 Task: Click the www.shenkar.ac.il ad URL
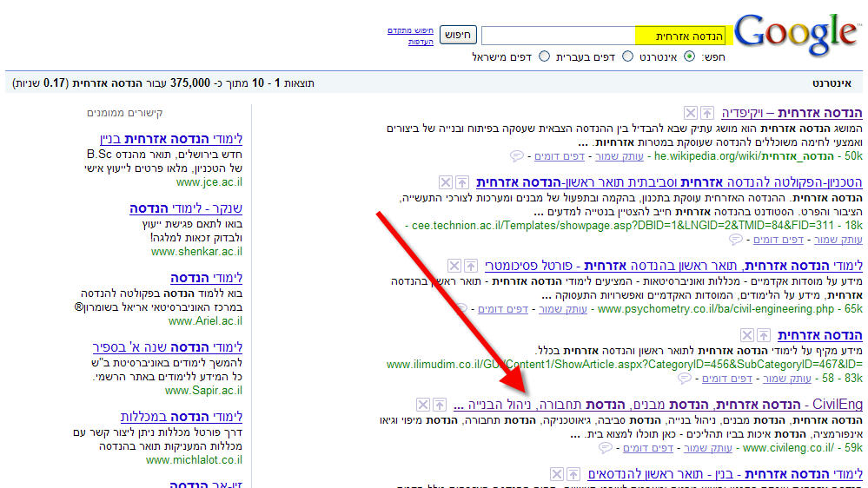coord(196,252)
